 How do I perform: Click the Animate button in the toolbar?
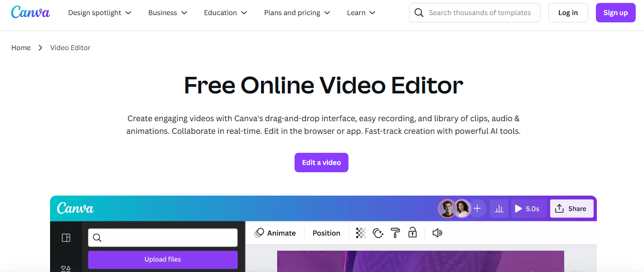[275, 233]
